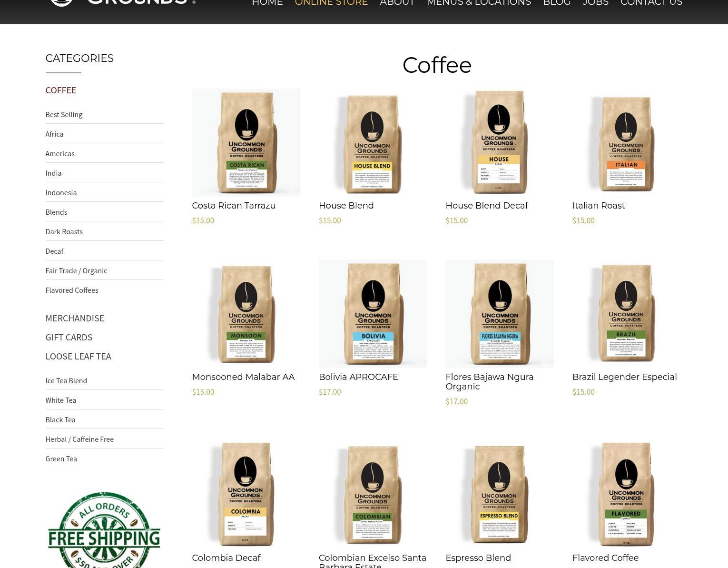This screenshot has height=568, width=728.
Task: Go to the Online Store menu
Action: click(331, 3)
